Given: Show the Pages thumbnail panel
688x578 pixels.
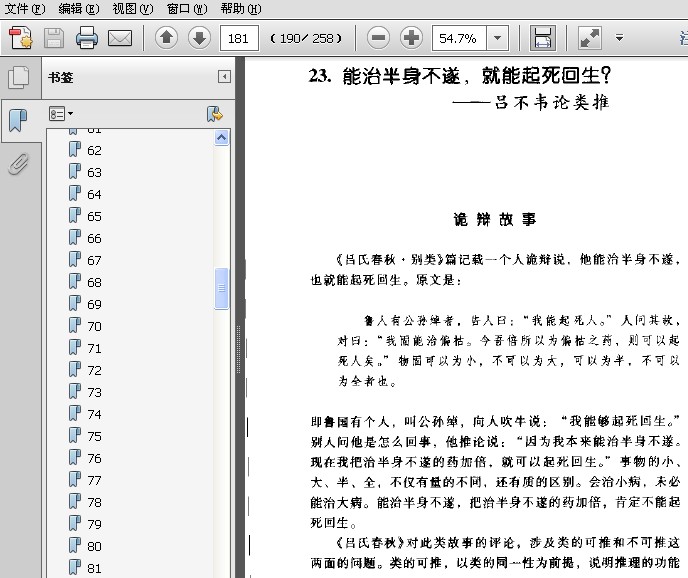Looking at the screenshot, I should pos(18,78).
